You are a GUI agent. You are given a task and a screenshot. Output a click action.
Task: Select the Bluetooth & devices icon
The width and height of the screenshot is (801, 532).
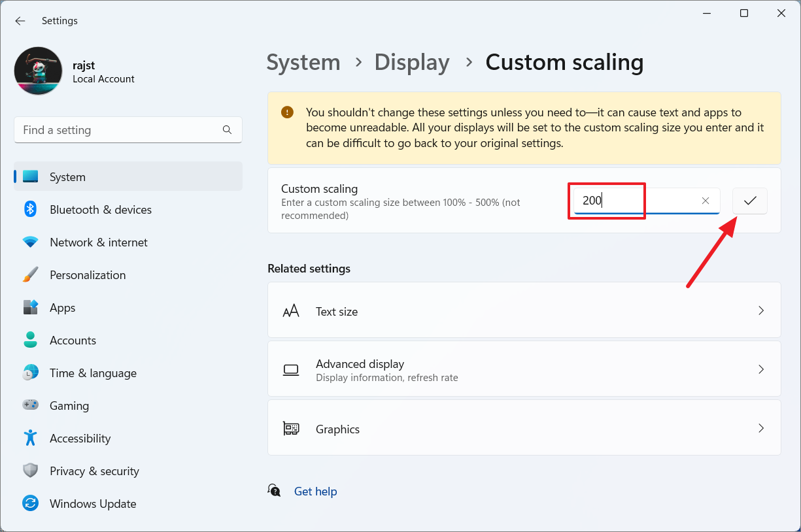(x=31, y=209)
